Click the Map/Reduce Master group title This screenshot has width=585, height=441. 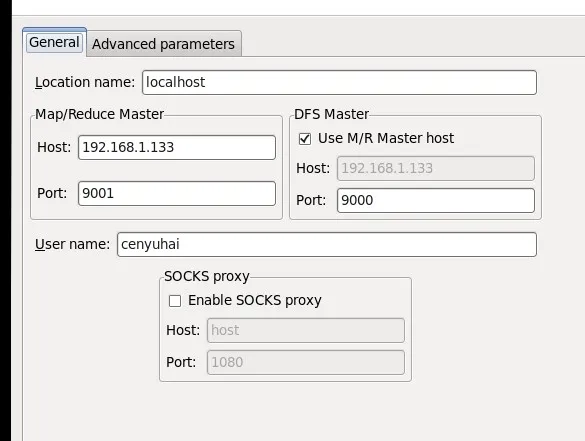click(99, 114)
